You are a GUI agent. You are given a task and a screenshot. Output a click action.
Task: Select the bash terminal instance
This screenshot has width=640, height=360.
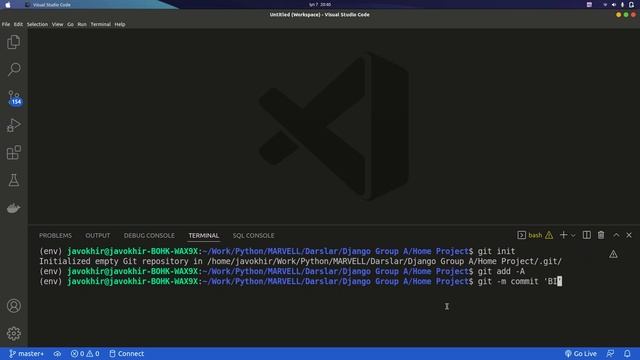(529, 235)
